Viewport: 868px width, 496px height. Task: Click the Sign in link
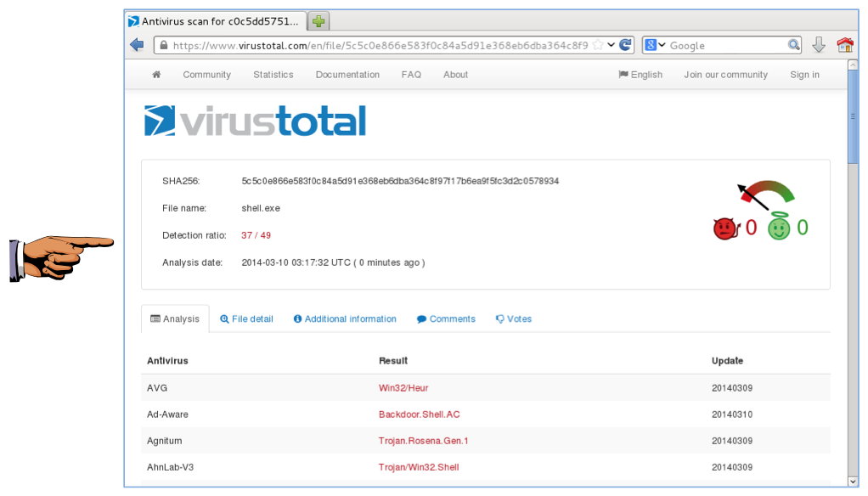(804, 75)
